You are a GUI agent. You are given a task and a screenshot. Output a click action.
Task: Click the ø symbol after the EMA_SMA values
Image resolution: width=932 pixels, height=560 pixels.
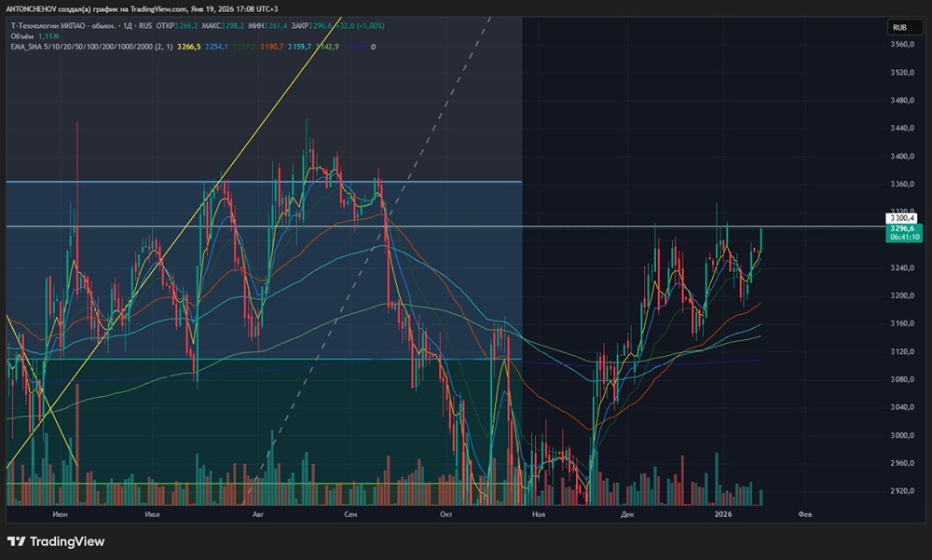pos(373,47)
